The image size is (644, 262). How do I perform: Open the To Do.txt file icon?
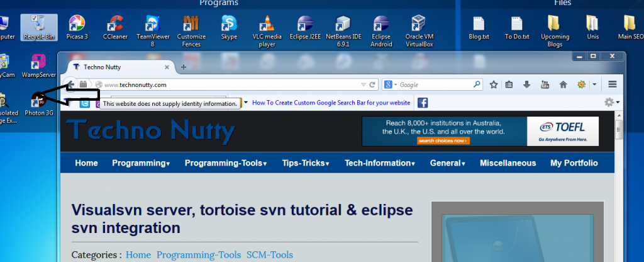[x=517, y=27]
